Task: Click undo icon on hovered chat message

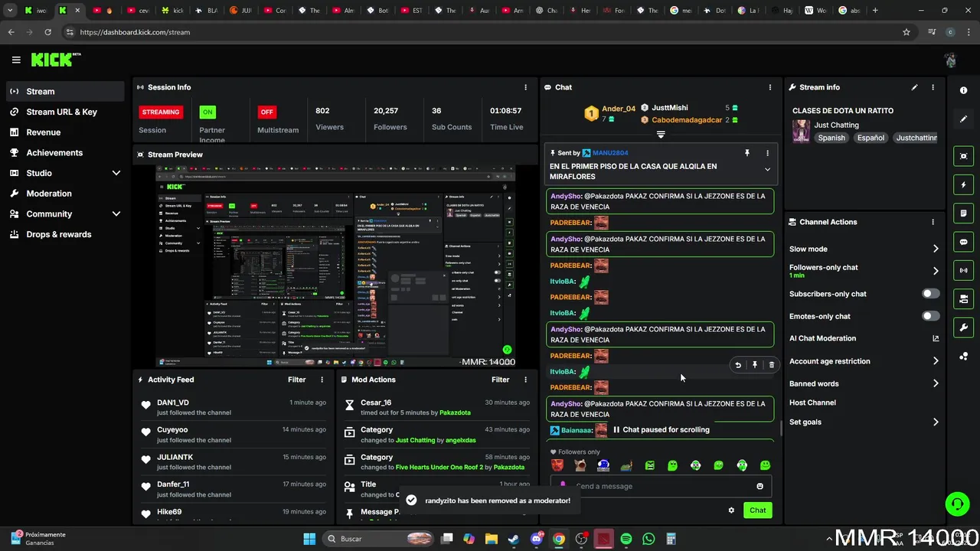Action: tap(738, 365)
